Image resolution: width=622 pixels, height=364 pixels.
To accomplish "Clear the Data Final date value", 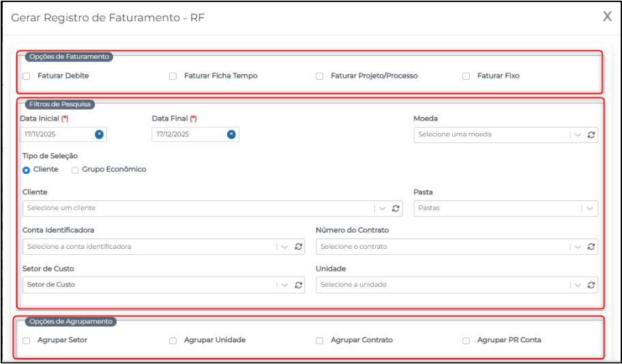I will point(231,134).
